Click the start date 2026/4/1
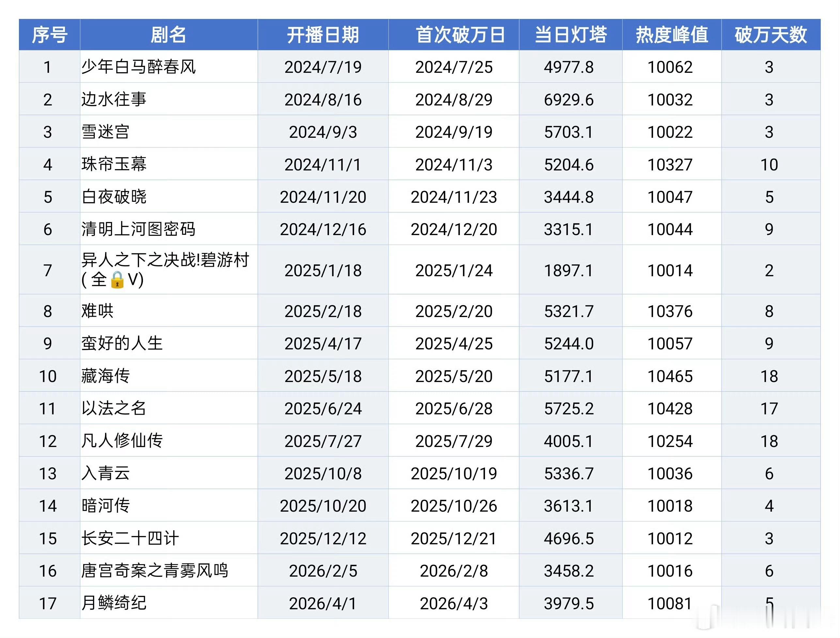The height and width of the screenshot is (638, 840). point(323,603)
